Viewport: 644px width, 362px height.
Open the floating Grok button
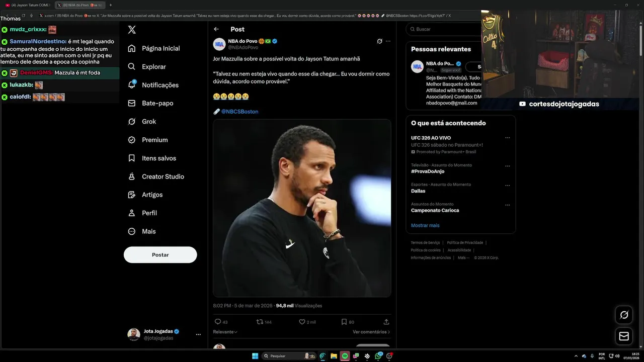(x=624, y=315)
